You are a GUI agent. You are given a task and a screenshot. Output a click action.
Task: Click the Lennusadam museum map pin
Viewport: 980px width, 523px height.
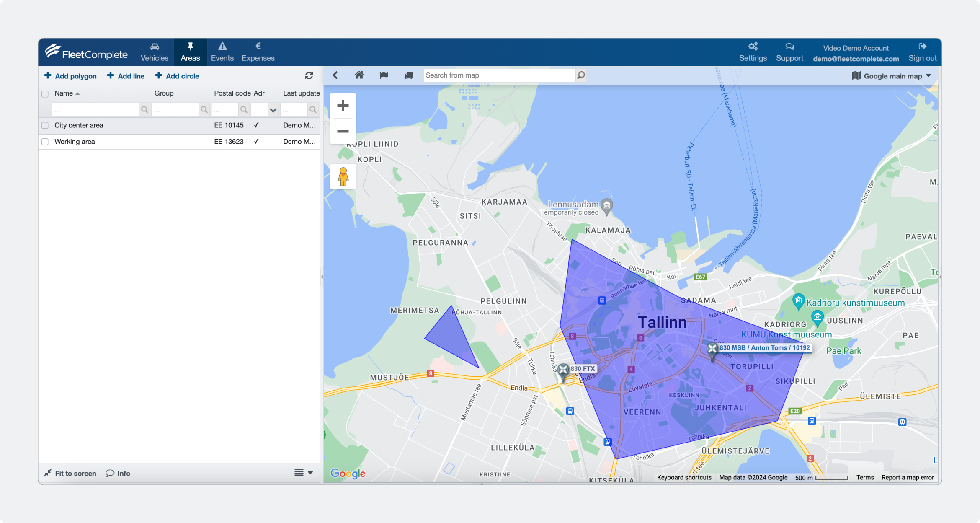coord(606,206)
